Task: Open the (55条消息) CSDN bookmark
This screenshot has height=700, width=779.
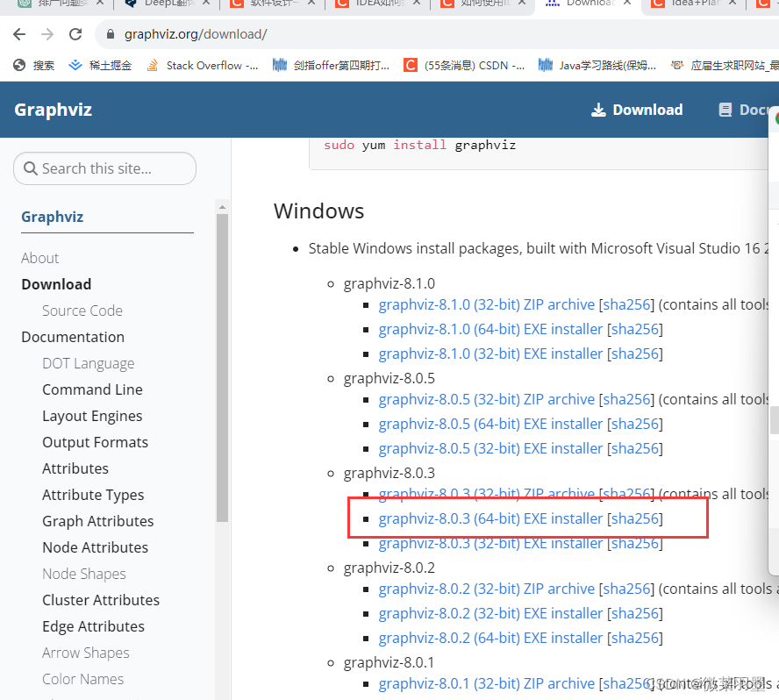Action: click(x=464, y=65)
